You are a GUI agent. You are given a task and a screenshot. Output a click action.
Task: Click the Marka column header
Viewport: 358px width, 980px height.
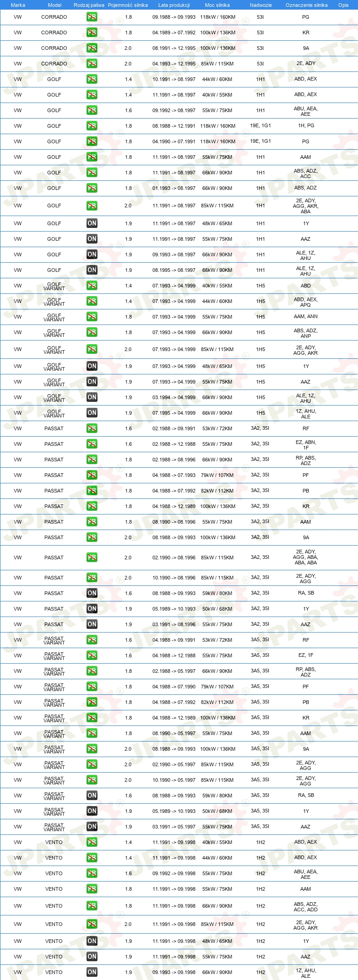coord(18,5)
